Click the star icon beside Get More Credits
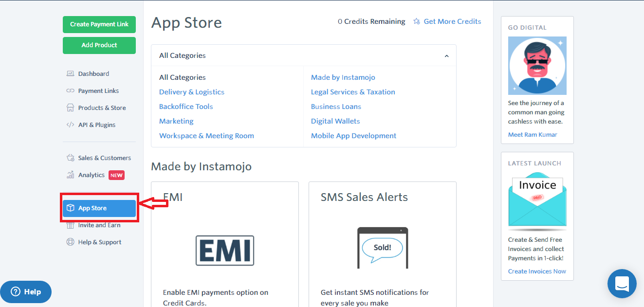The height and width of the screenshot is (307, 644). click(417, 21)
